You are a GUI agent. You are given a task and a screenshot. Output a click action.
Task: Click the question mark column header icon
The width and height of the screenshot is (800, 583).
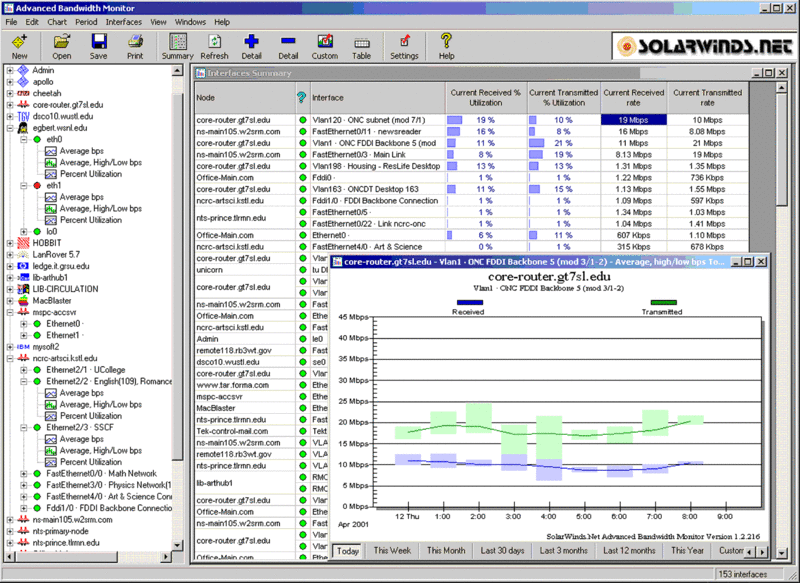click(x=302, y=97)
